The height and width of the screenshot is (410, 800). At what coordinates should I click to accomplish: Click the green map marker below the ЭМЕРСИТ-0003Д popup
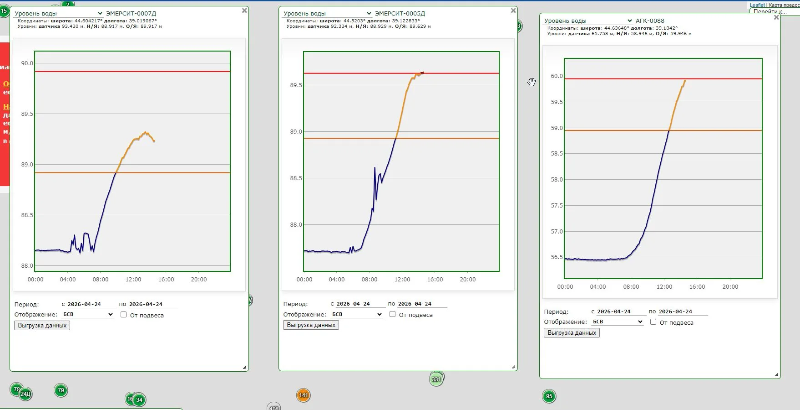pyautogui.click(x=436, y=378)
